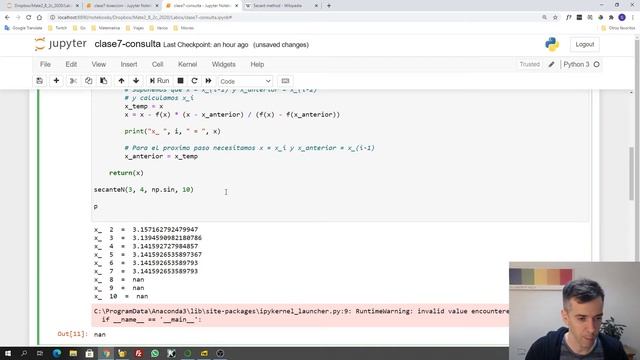Screen dimensions: 640x360
Task: Click the Python logo icon
Action: (552, 44)
